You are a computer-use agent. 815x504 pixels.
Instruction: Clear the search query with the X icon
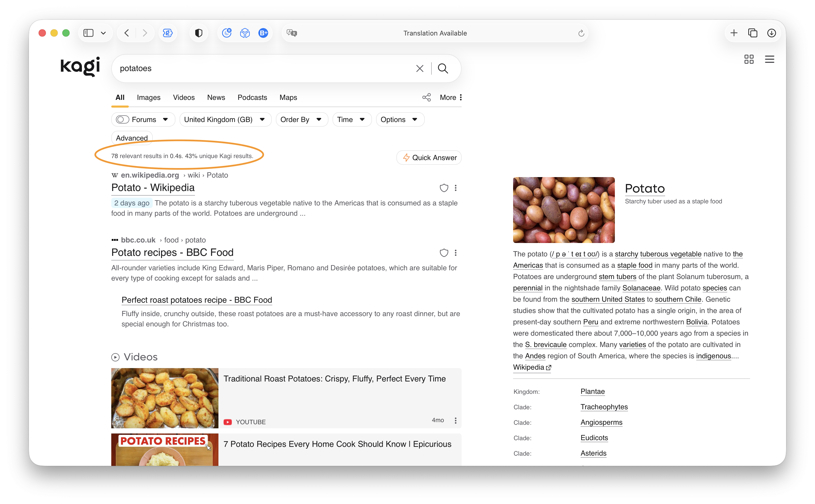[420, 68]
